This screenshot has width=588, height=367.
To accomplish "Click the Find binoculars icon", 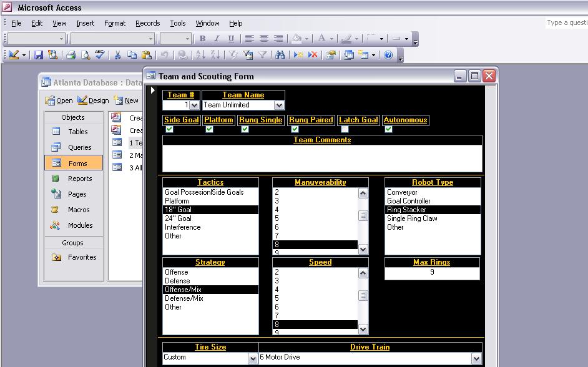I will pyautogui.click(x=280, y=55).
